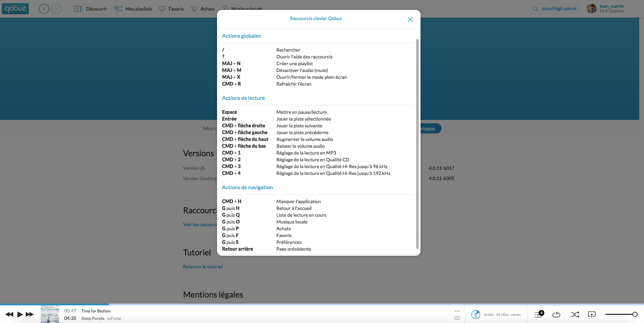Skip to the previous track
The width and height of the screenshot is (644, 323).
[x=9, y=315]
